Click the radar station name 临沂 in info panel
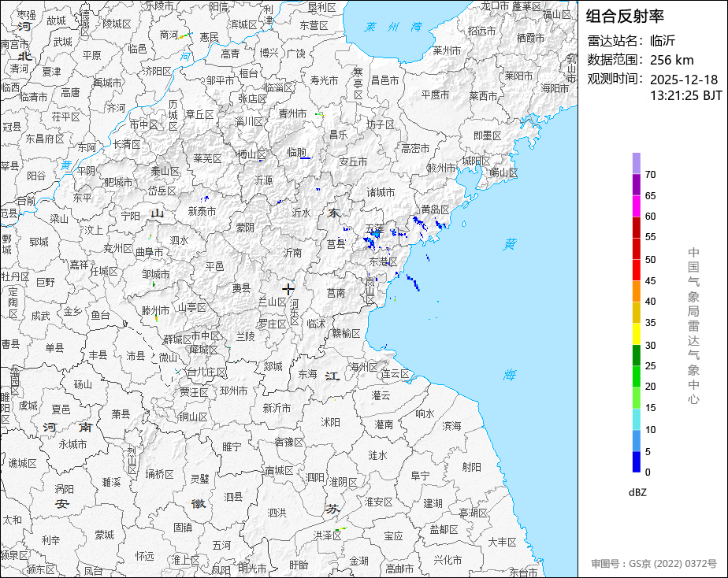The height and width of the screenshot is (578, 728). 663,41
